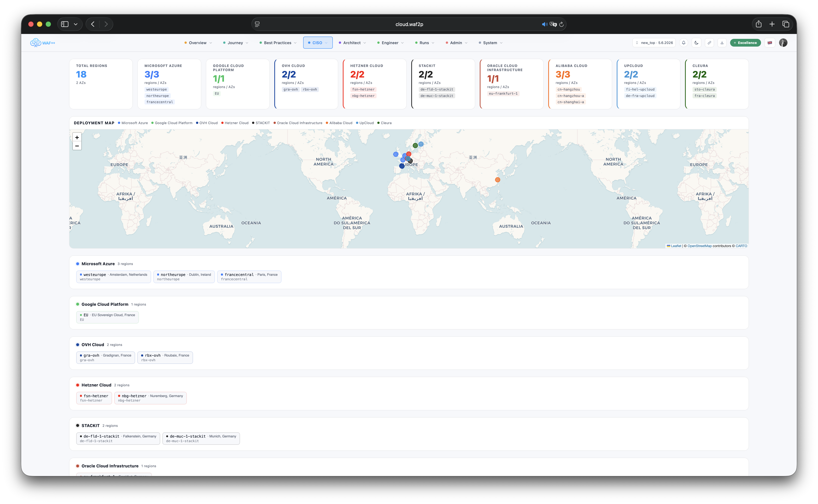Click the blue Azure marker over Ireland
818x504 pixels.
coord(396,154)
